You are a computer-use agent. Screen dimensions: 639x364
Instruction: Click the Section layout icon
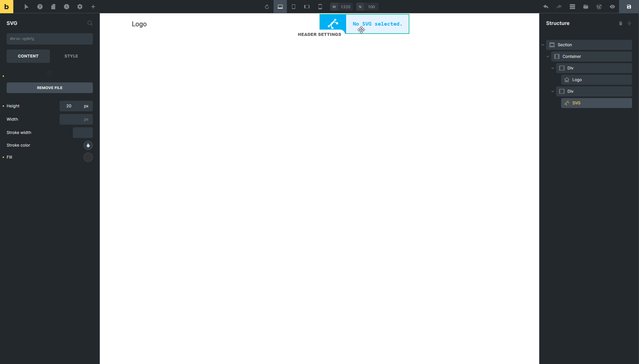click(552, 45)
